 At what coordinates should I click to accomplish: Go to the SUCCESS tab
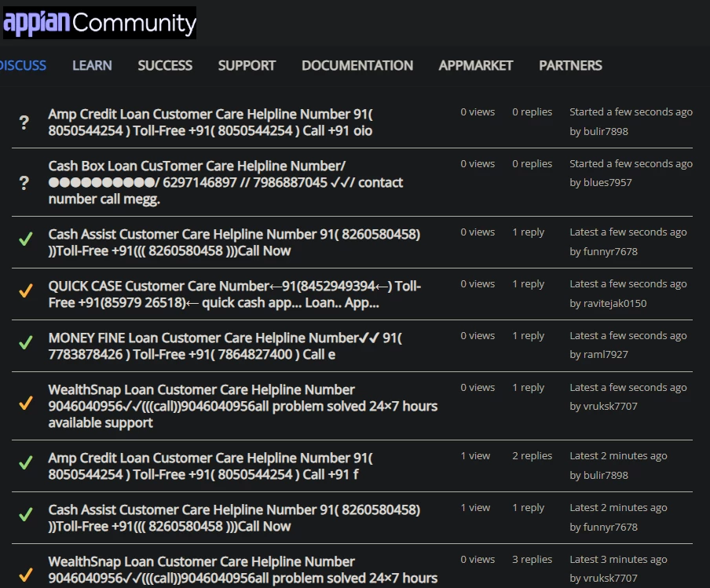tap(165, 66)
